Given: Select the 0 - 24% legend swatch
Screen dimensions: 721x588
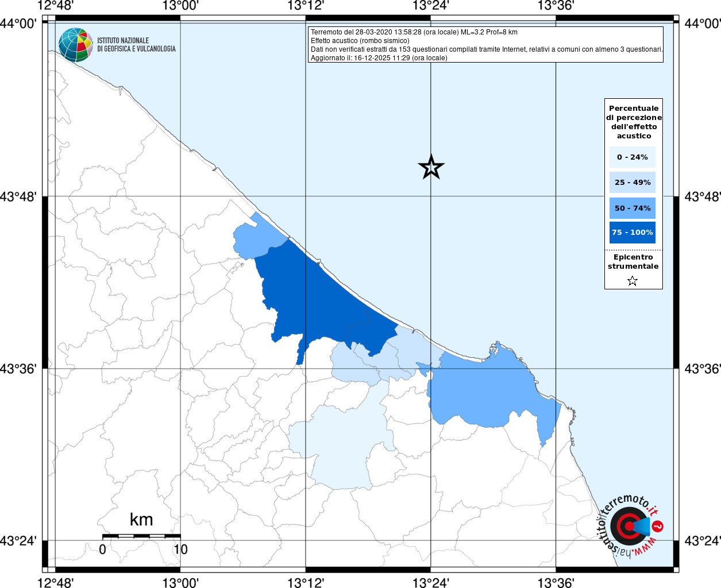Looking at the screenshot, I should click(632, 157).
